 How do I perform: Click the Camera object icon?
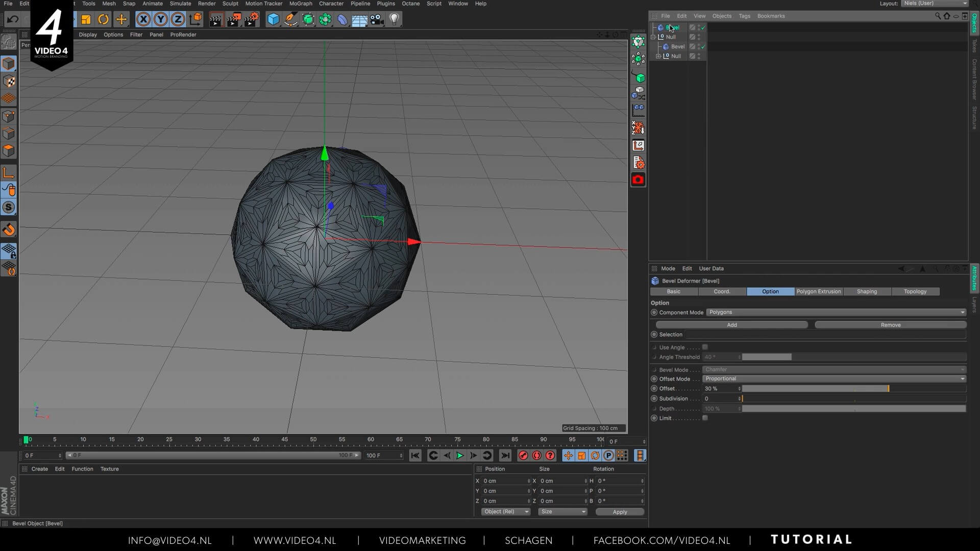(x=377, y=19)
